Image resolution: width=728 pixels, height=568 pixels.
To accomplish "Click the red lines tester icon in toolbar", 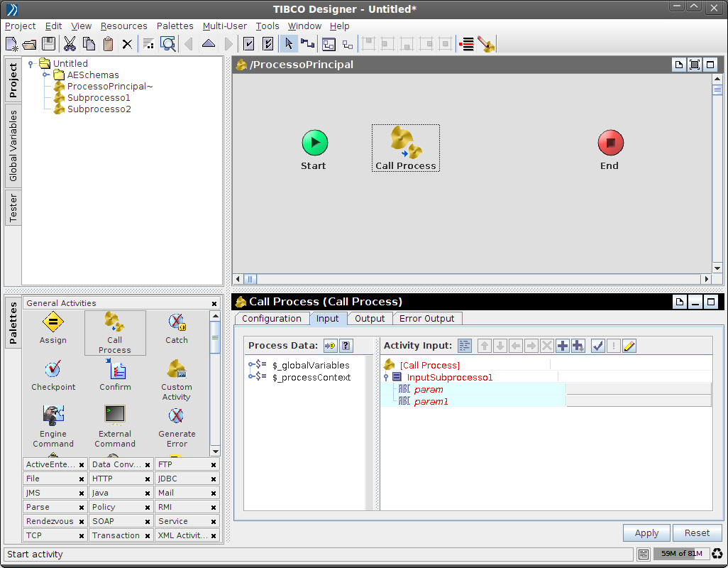I will 467,45.
